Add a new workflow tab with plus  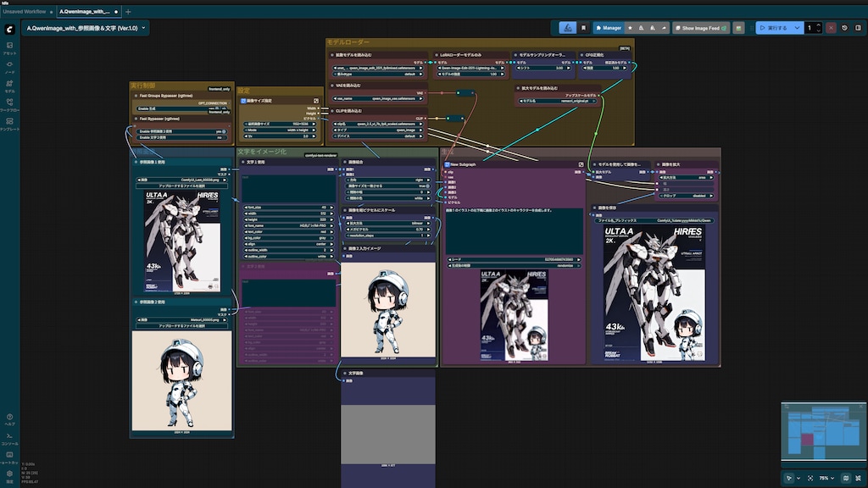128,12
